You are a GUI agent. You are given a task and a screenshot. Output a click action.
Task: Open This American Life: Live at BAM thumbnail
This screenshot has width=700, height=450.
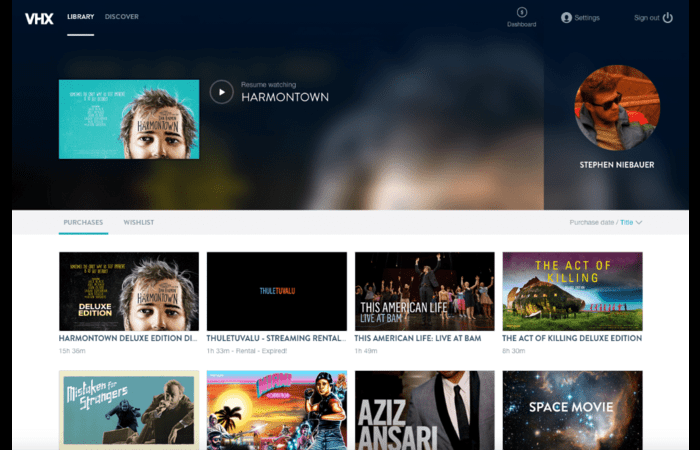(x=425, y=291)
